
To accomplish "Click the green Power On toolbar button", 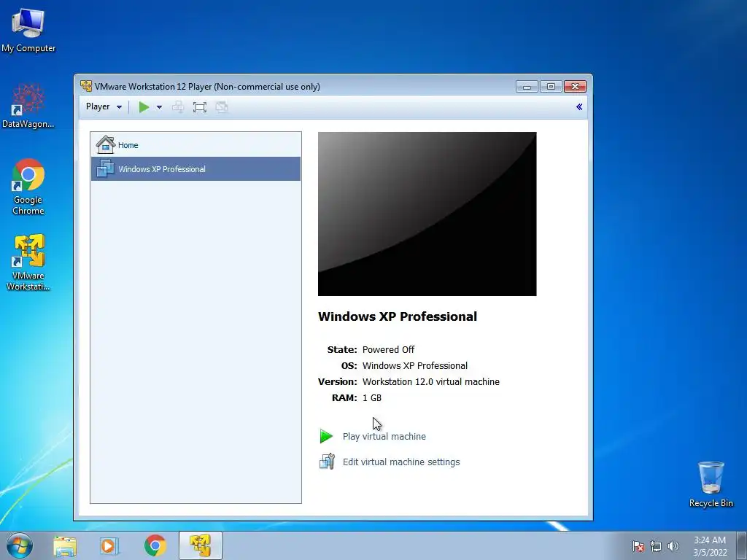I will pyautogui.click(x=144, y=106).
